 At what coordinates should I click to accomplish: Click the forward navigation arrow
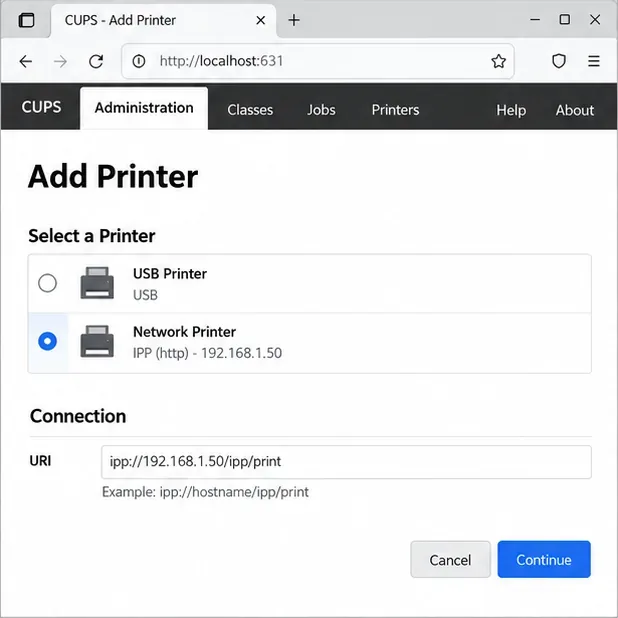(x=60, y=61)
